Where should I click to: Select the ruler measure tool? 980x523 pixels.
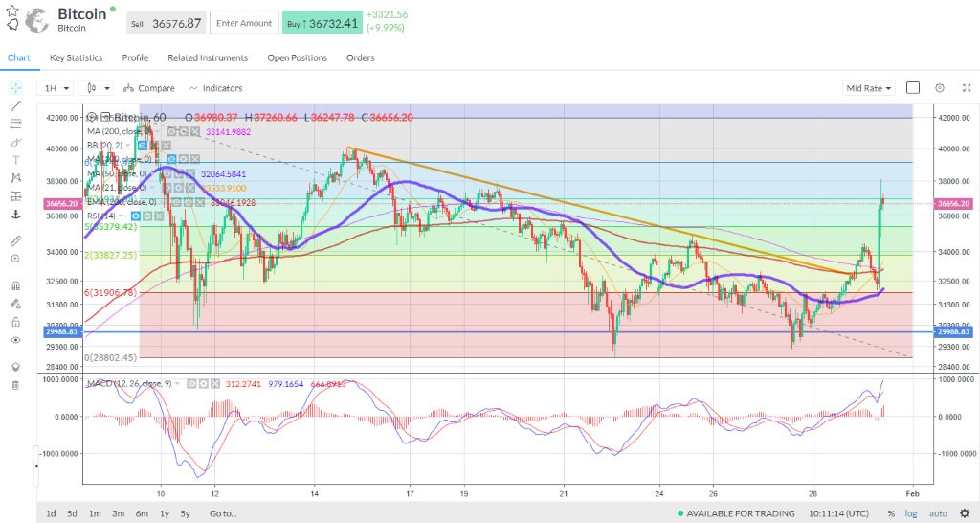(15, 240)
